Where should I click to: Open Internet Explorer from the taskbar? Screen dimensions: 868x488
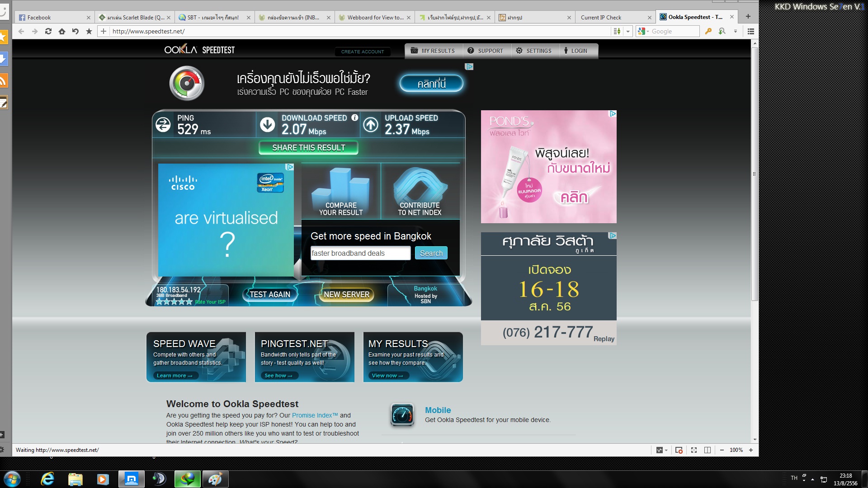click(x=47, y=479)
